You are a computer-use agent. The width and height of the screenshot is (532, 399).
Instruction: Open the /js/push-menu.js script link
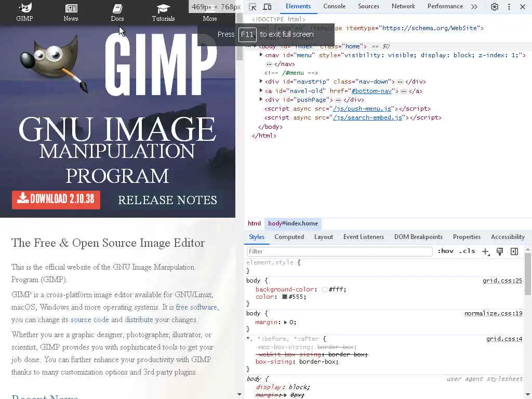(x=362, y=109)
